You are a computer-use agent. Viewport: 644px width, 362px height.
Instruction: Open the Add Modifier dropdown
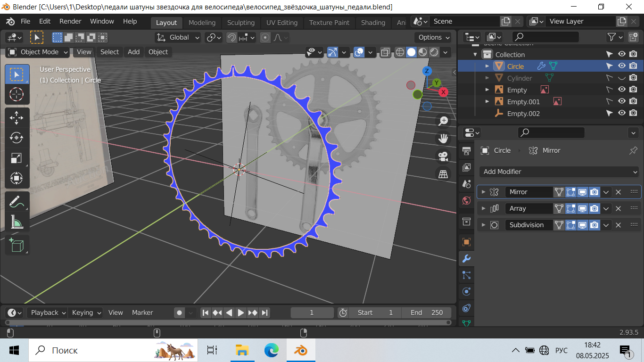[x=560, y=172]
